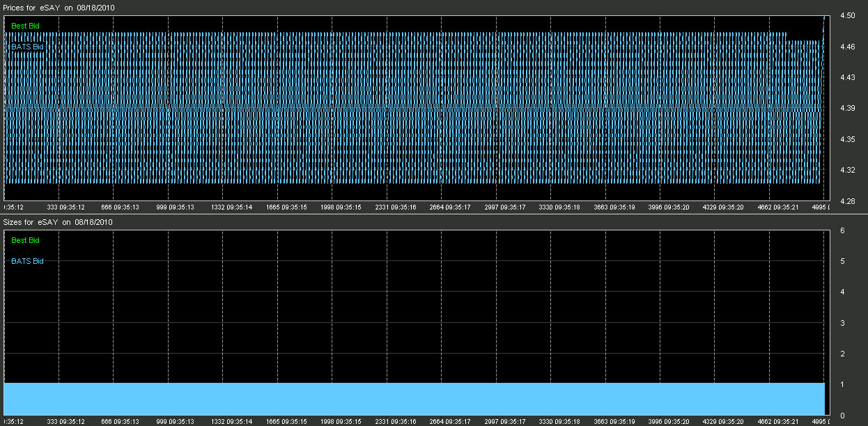
Task: Click '3330 09:35:18' tick under Prices chart
Action: [560, 207]
